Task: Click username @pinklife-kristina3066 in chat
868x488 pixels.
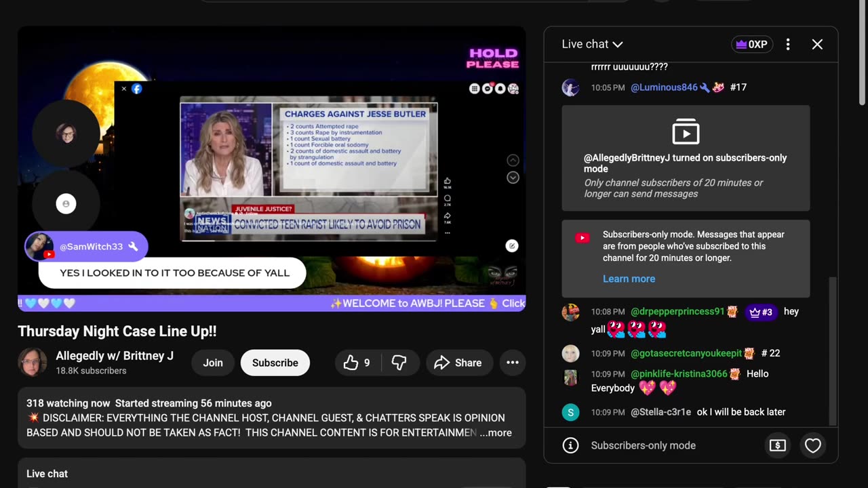Action: [679, 374]
